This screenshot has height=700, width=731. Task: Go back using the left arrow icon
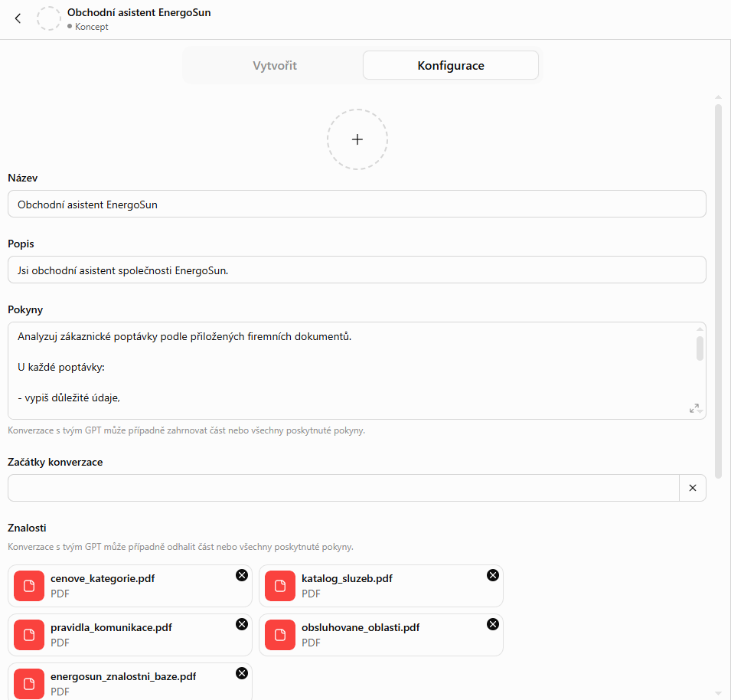18,18
